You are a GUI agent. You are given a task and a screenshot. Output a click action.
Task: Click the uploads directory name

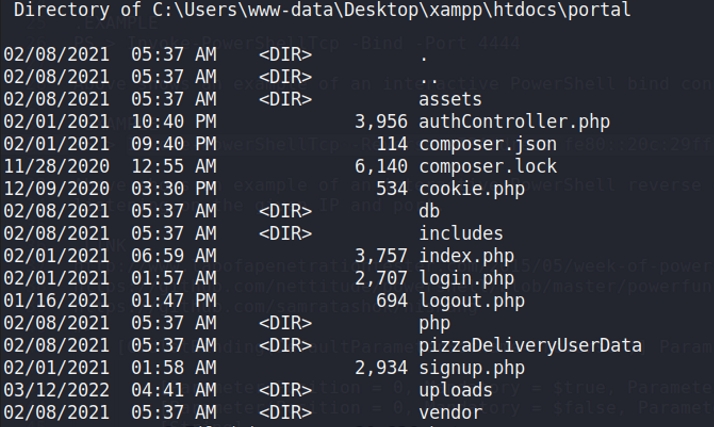(456, 389)
